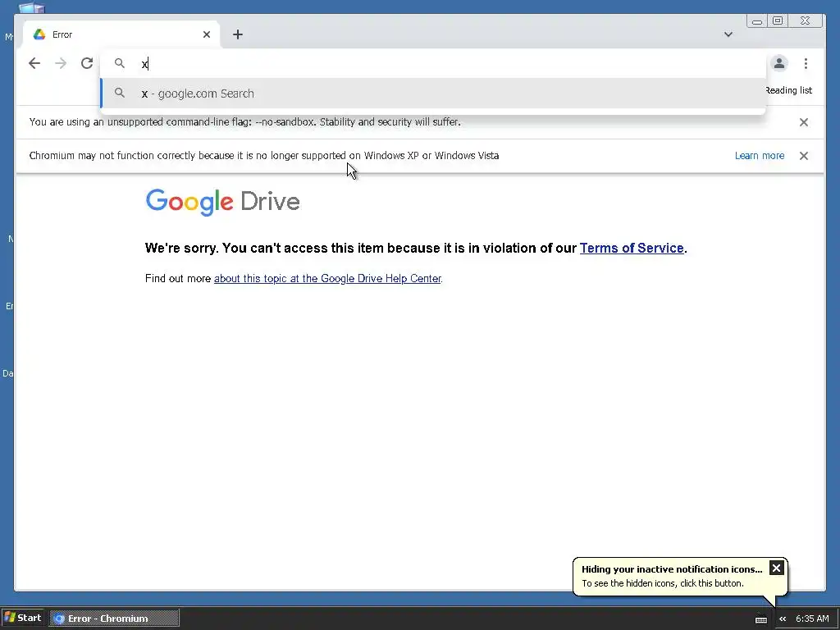The width and height of the screenshot is (840, 630).
Task: Click the 'We're sorry' error heading
Action: 416,248
